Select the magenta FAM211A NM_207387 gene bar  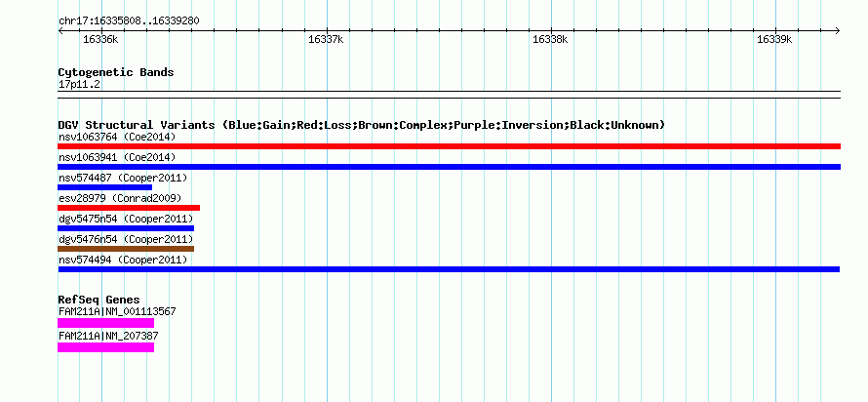105,347
